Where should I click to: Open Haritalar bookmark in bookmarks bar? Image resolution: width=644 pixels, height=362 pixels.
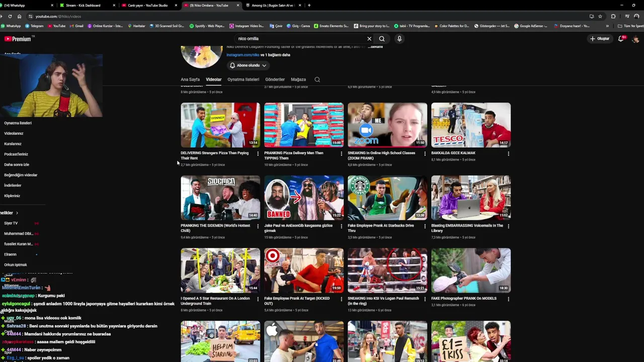137,26
